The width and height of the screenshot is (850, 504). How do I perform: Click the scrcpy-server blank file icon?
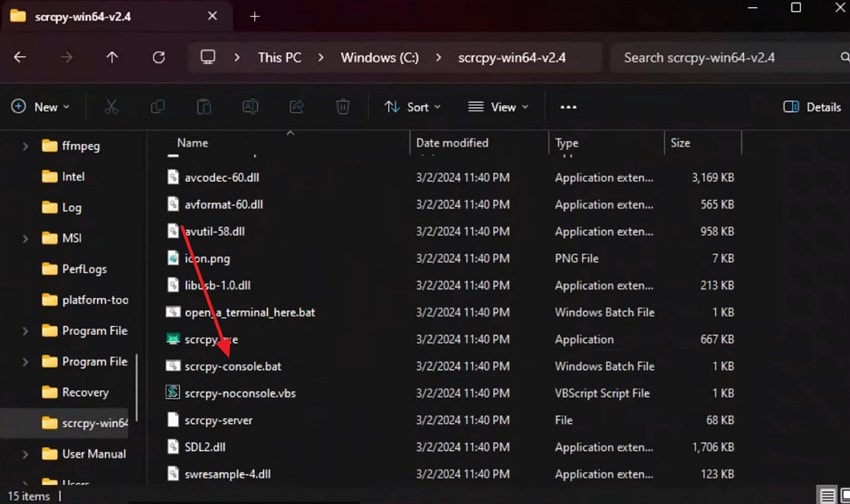click(x=172, y=419)
